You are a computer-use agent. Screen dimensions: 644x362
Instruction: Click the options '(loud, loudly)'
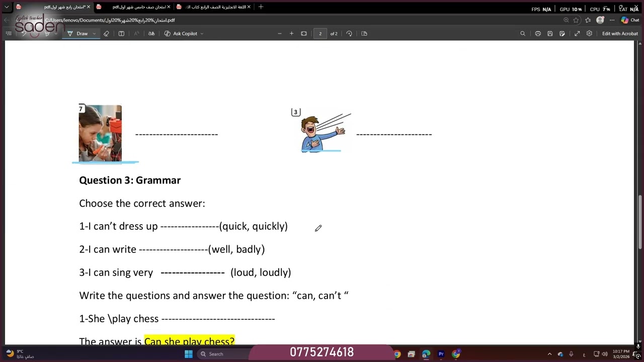click(x=261, y=273)
